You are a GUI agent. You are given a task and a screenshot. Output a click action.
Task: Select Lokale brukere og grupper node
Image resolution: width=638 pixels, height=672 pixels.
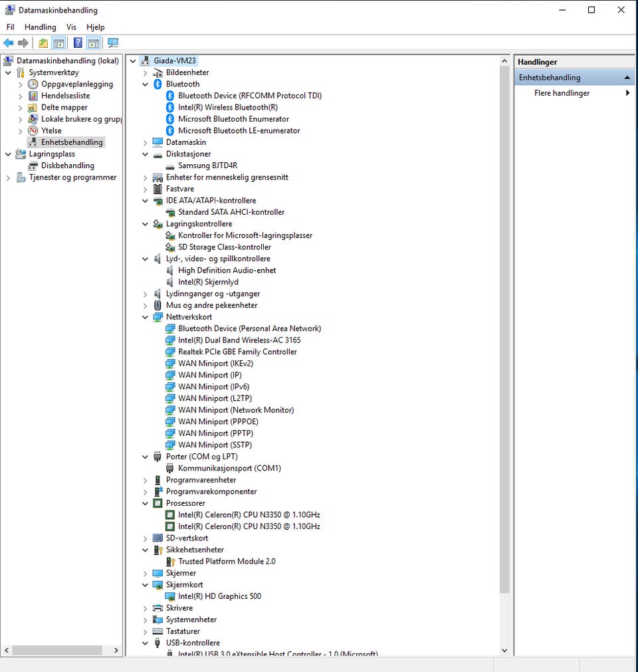pyautogui.click(x=81, y=119)
